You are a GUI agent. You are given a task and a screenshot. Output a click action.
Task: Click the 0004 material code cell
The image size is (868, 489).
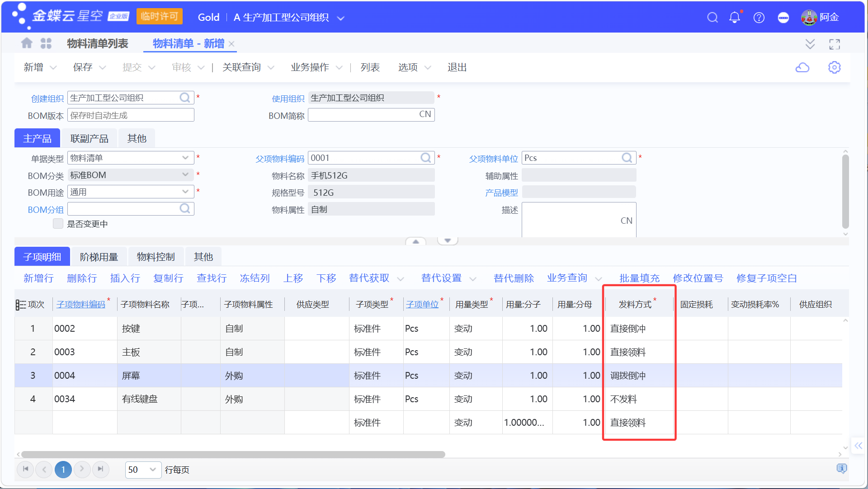85,376
